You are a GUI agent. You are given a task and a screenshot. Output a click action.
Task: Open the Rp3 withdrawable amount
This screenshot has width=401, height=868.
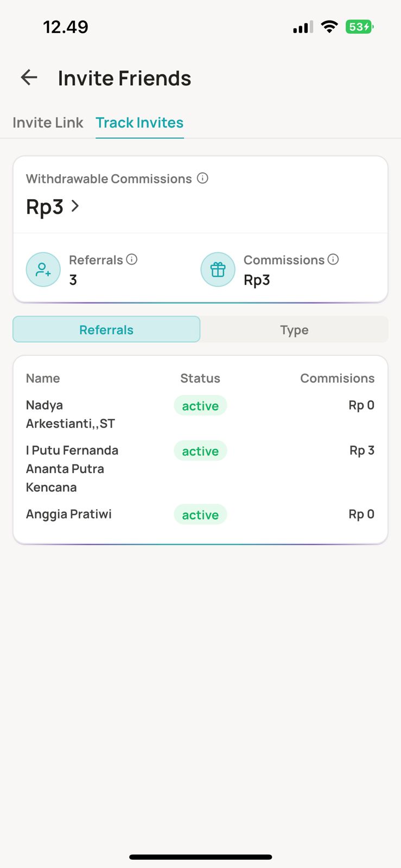coord(45,207)
